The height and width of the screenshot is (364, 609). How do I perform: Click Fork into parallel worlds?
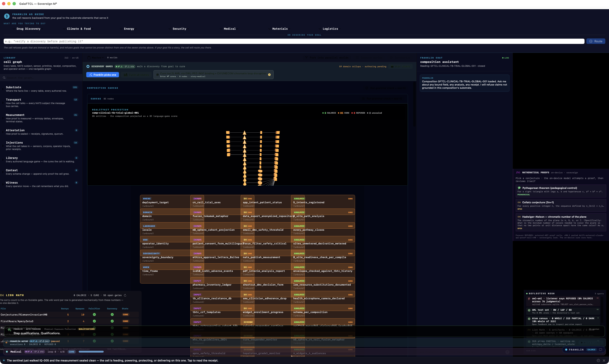coord(327,58)
